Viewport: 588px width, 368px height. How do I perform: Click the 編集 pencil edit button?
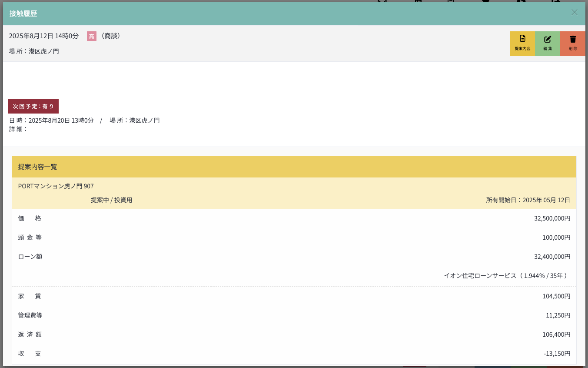(548, 43)
